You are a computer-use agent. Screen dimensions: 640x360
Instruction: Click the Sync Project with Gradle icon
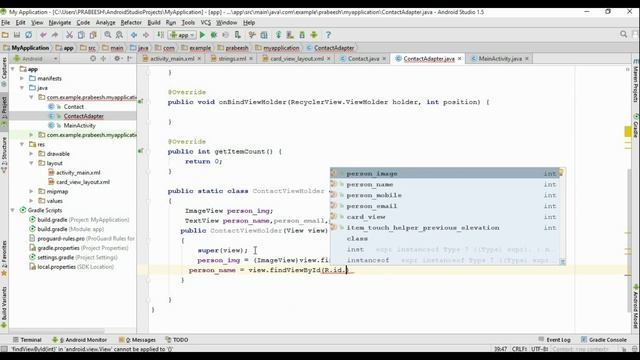click(278, 35)
